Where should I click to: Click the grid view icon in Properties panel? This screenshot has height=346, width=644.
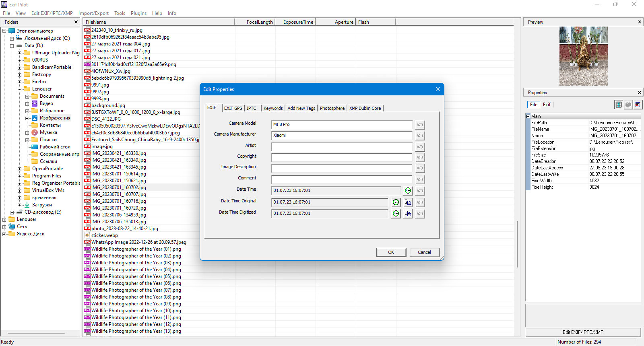[619, 105]
